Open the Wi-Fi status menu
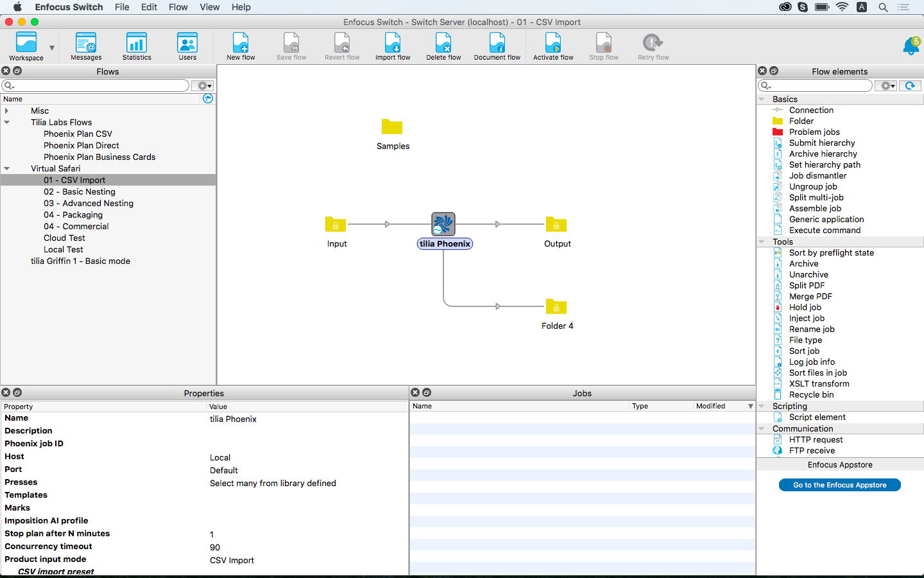The height and width of the screenshot is (578, 924). (x=842, y=7)
